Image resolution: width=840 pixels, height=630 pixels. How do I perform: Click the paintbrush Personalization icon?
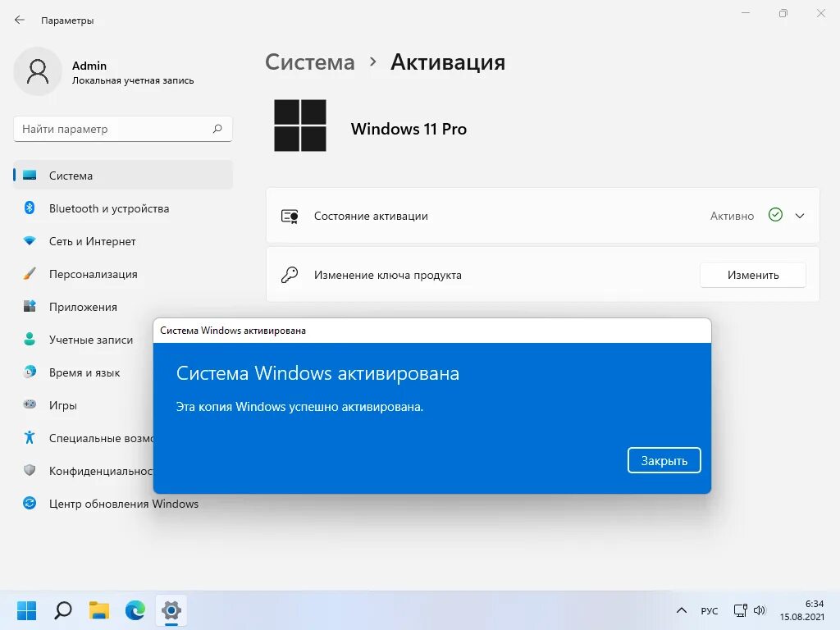coord(30,274)
